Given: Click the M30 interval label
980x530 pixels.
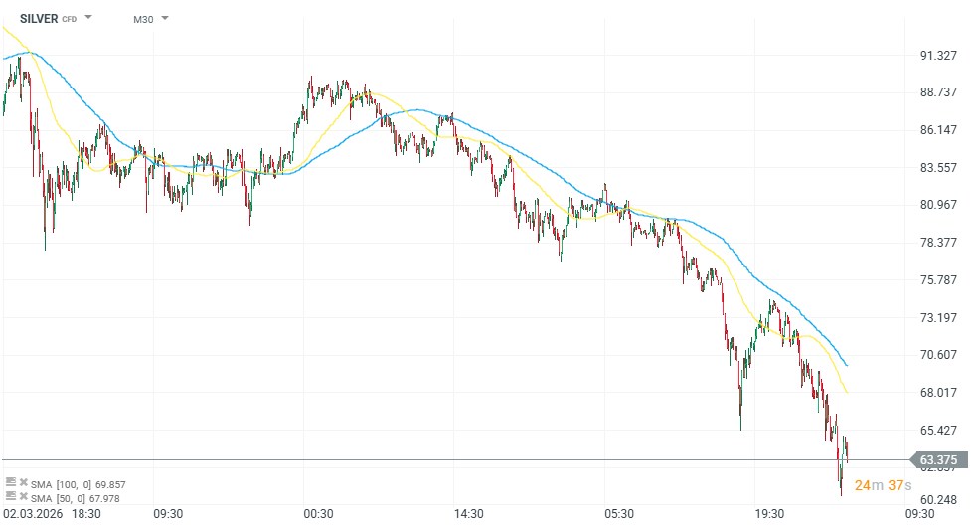Looking at the screenshot, I should click(143, 19).
